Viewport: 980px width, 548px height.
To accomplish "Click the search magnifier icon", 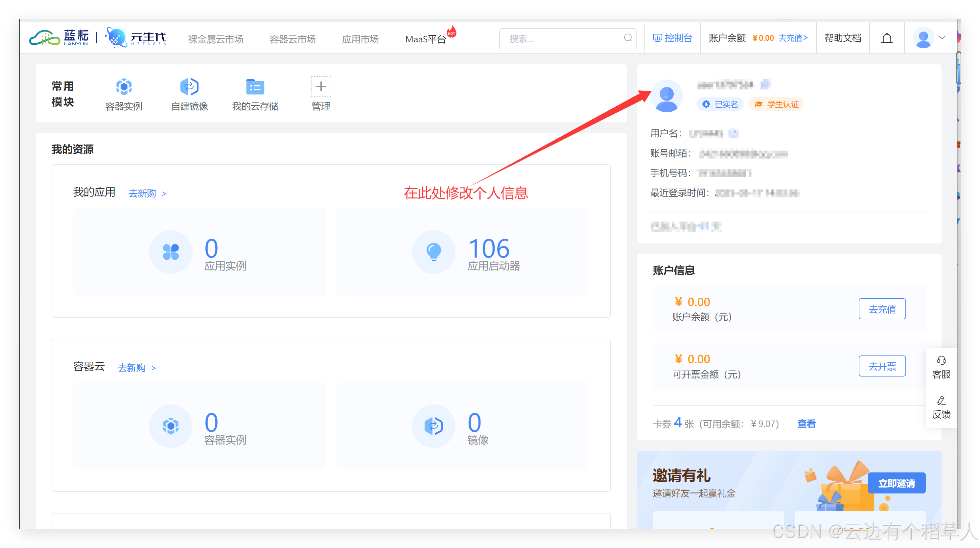I will coord(628,38).
